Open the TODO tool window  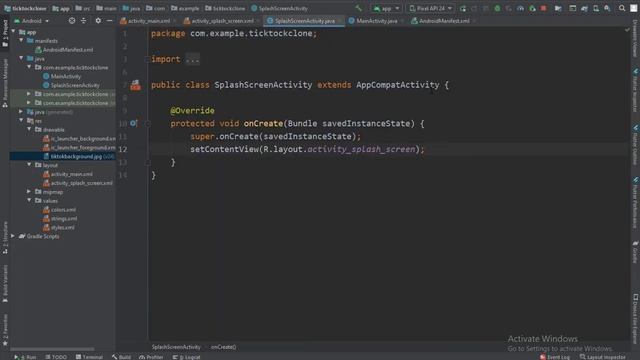point(56,357)
